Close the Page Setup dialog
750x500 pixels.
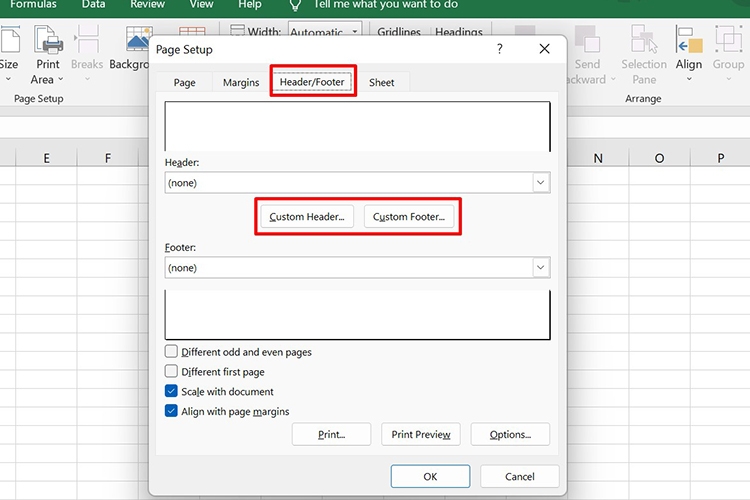point(544,49)
